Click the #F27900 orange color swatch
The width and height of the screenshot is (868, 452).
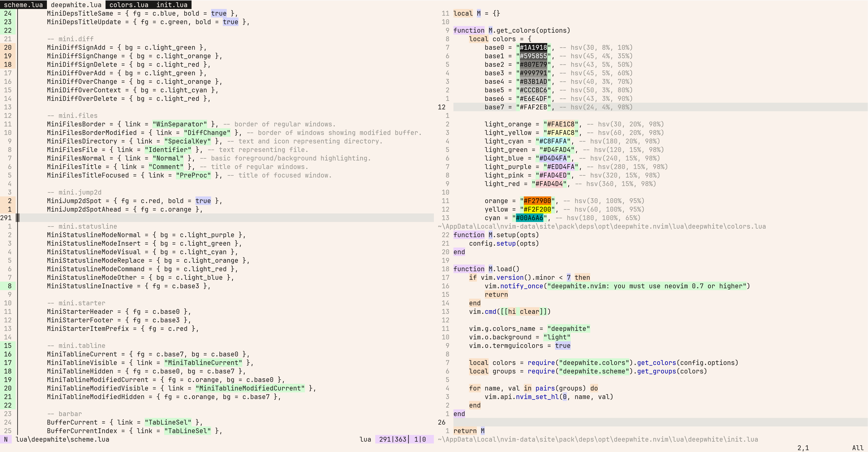(x=537, y=201)
